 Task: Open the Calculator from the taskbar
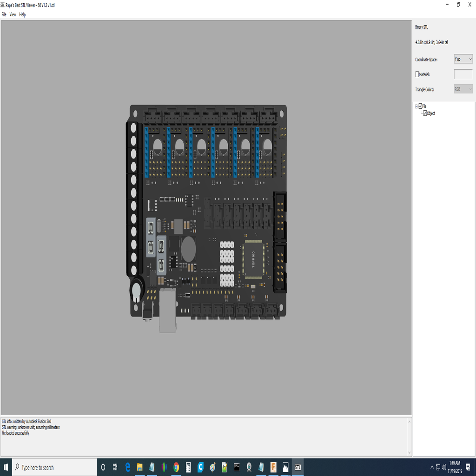189,467
